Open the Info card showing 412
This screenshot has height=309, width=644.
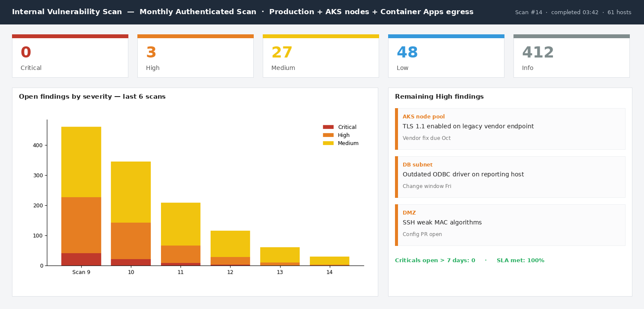571,56
